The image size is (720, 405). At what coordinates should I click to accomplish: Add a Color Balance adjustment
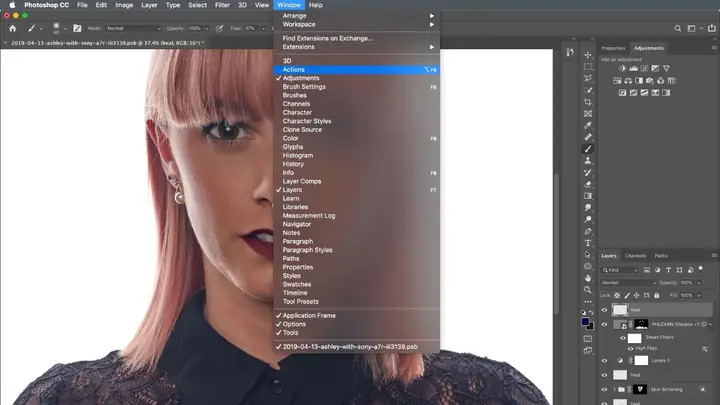click(628, 80)
